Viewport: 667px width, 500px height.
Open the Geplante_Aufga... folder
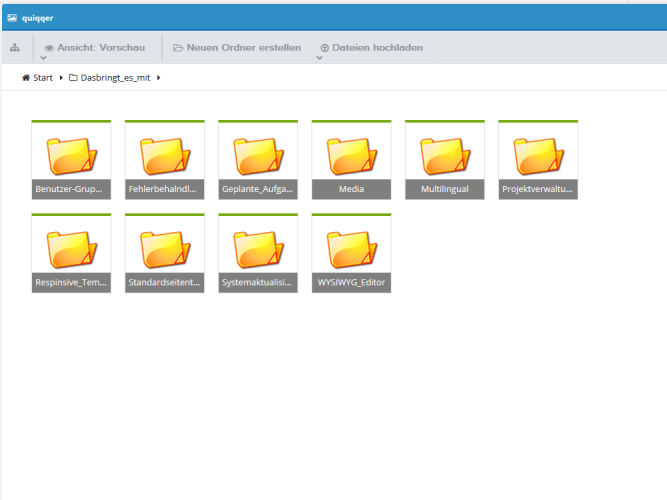point(258,160)
